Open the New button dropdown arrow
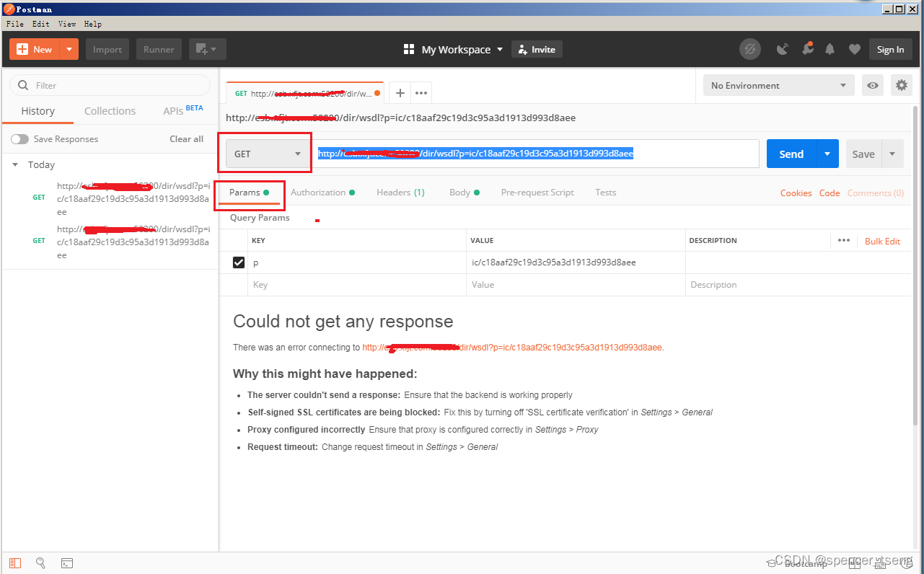924x574 pixels. (69, 49)
